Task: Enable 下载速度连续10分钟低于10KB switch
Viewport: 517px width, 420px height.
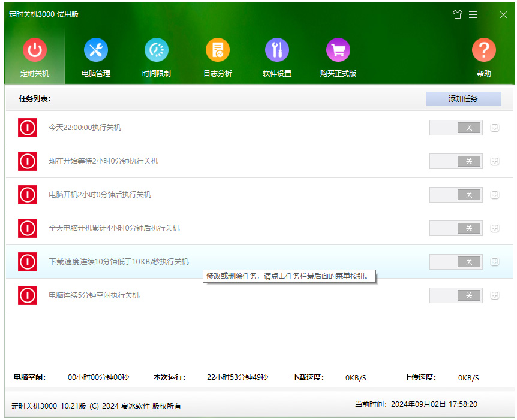Action: click(456, 262)
